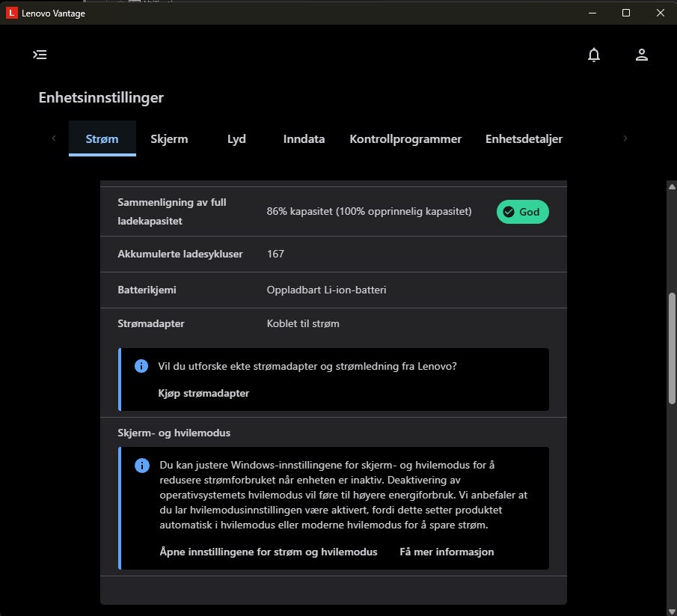
Task: Show earlier tabs with left chevron
Action: [54, 138]
